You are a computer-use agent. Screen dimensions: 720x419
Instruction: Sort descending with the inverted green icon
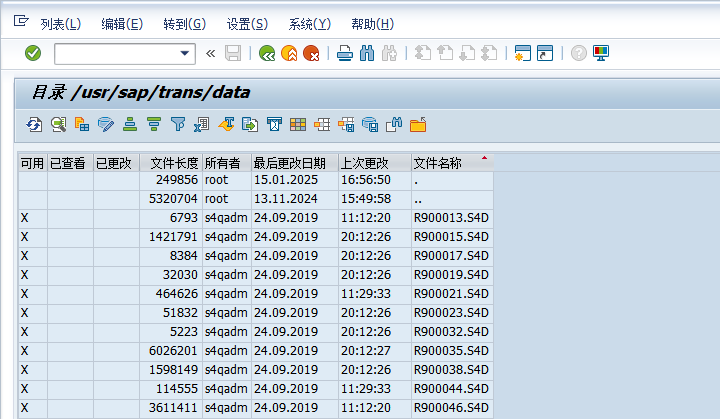[x=154, y=125]
